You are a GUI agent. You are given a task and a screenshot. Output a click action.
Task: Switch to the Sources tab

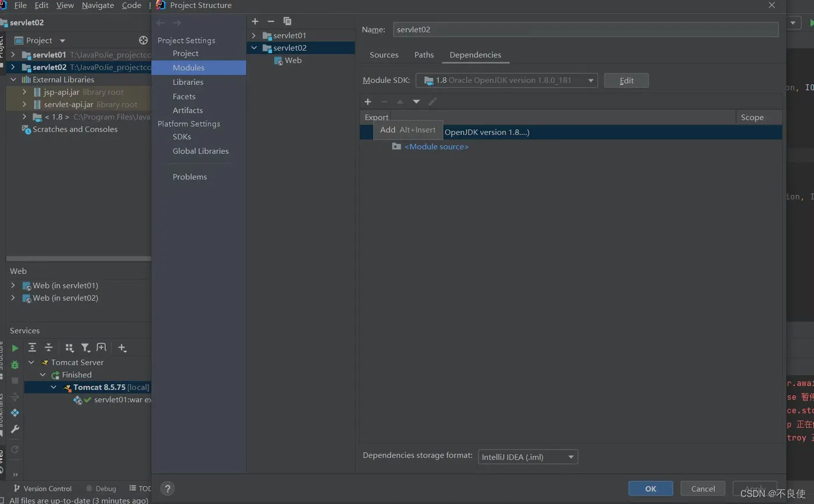(x=384, y=55)
